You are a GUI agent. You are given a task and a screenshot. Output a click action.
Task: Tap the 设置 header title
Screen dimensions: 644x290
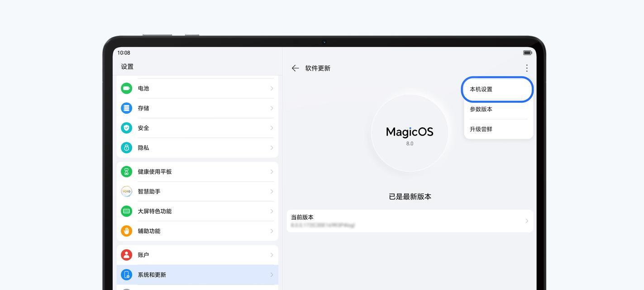(x=127, y=67)
